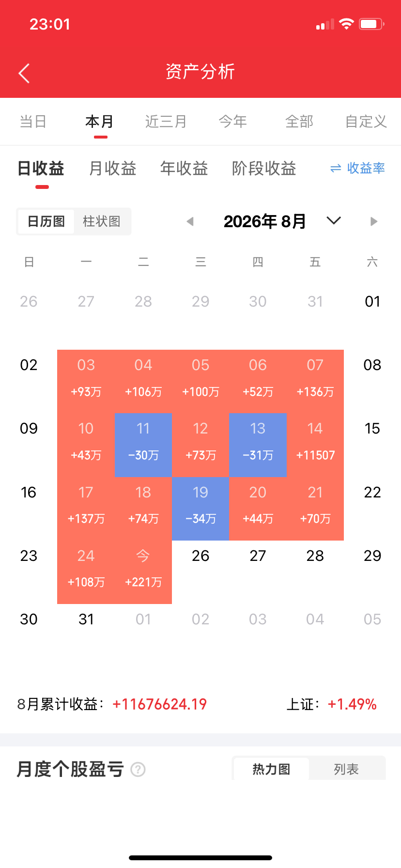
Task: Open the help icon beside 月度个股盈亏
Action: (138, 769)
